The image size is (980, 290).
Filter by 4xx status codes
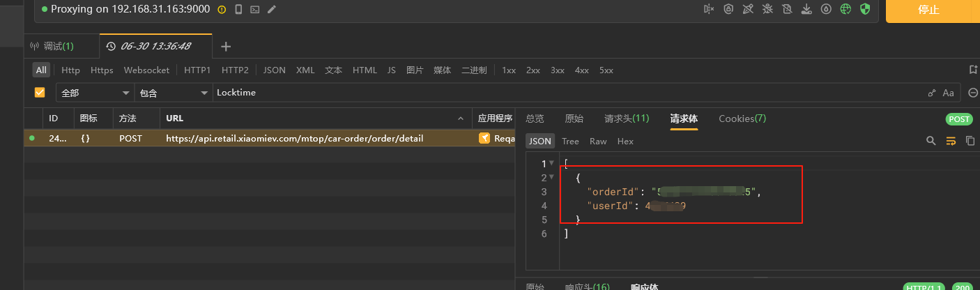[582, 70]
